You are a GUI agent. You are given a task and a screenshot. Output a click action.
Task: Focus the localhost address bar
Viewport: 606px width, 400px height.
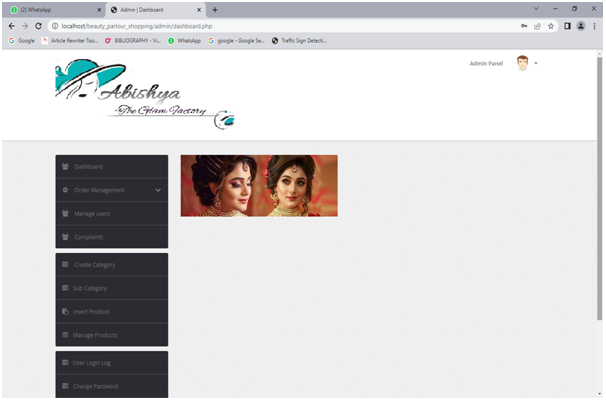pyautogui.click(x=286, y=26)
